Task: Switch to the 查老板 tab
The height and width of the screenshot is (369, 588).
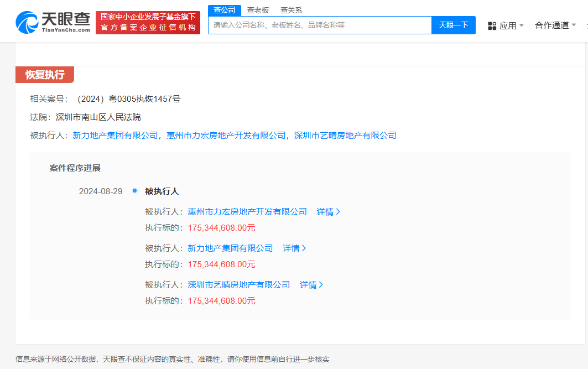Action: pos(258,9)
